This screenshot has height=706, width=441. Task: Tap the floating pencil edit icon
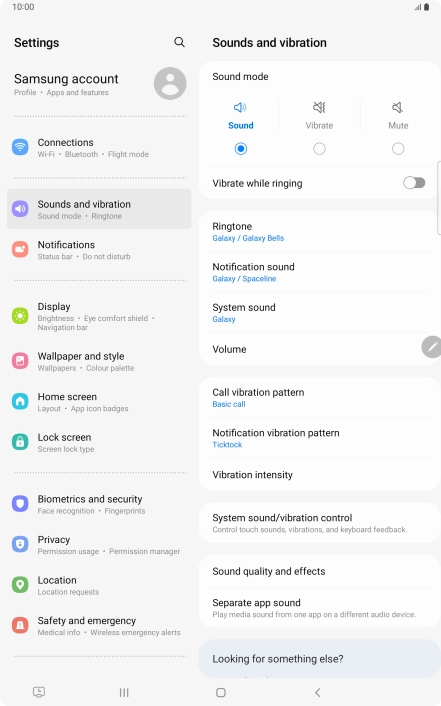point(432,347)
